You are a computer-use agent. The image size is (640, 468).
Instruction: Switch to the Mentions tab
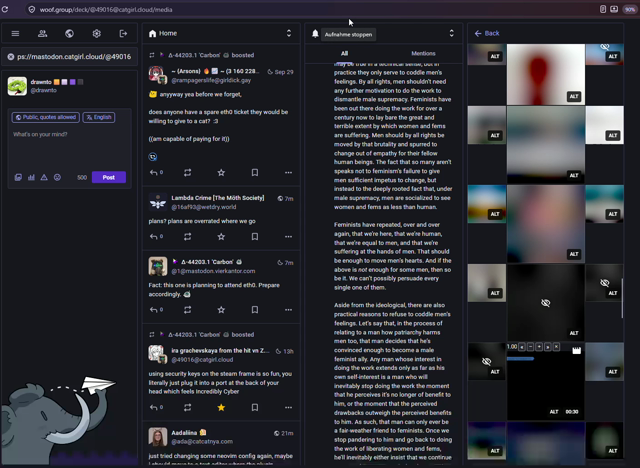click(423, 53)
